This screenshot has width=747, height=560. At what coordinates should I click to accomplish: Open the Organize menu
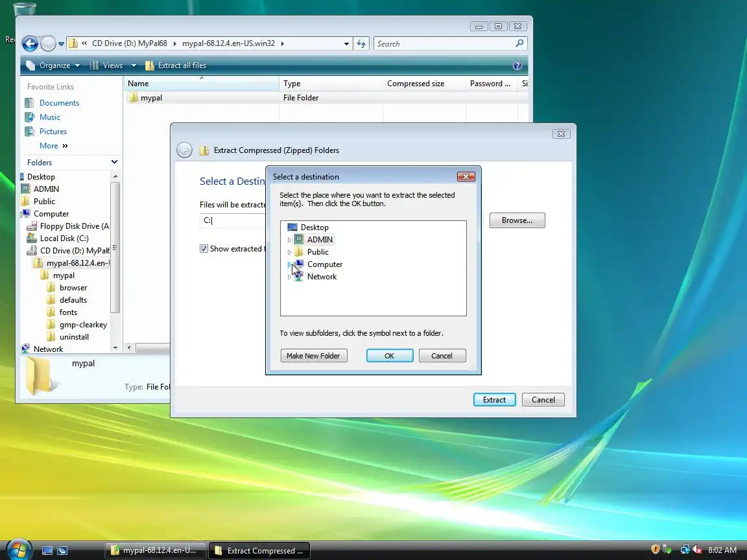(x=53, y=65)
